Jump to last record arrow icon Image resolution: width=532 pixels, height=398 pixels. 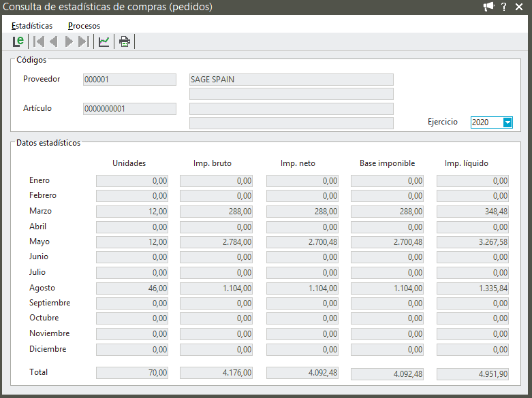[x=84, y=42]
